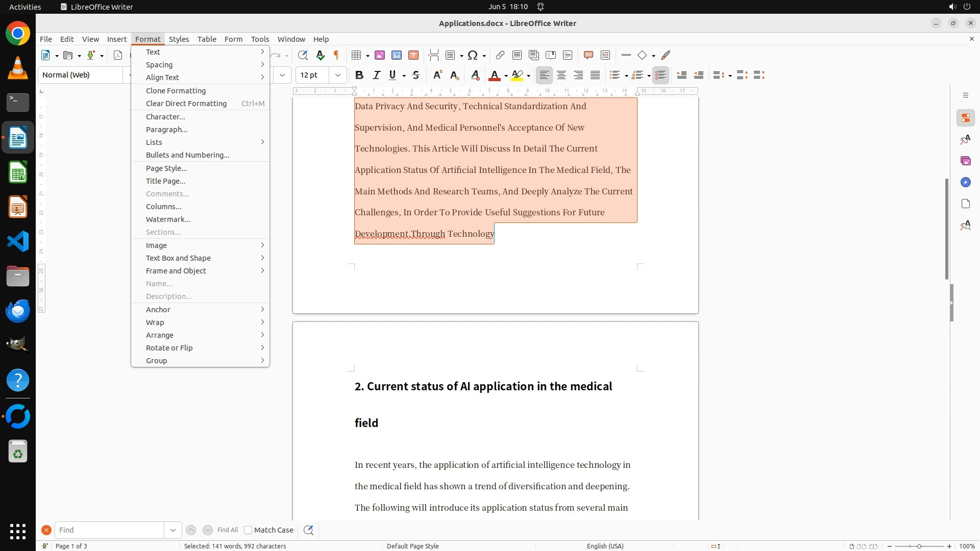Click the Clear Direct Formatting toolbar icon

point(475,75)
